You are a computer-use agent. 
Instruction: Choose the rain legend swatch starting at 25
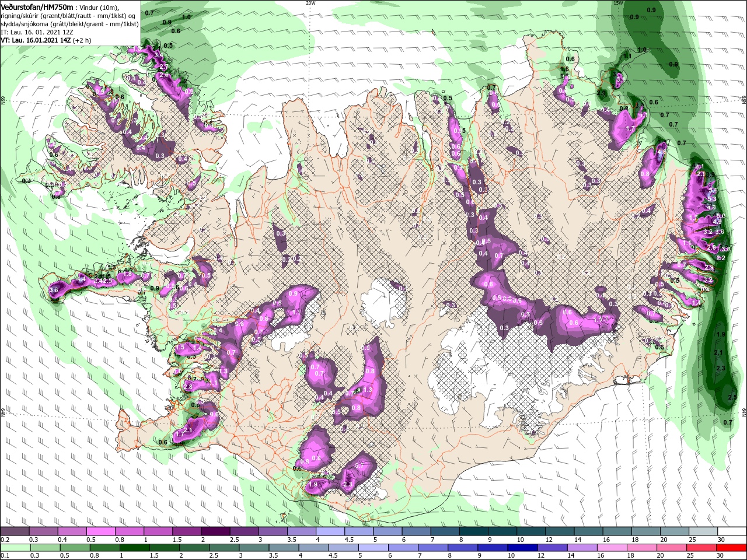(700, 548)
